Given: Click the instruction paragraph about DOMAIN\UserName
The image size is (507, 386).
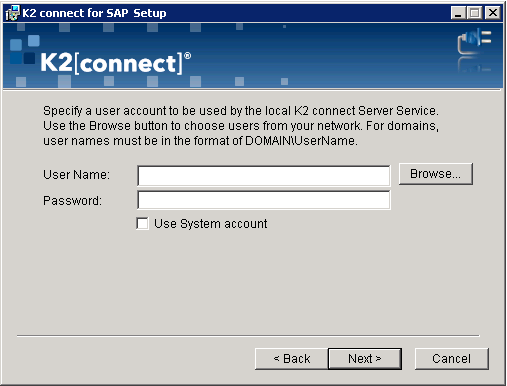Looking at the screenshot, I should (x=241, y=126).
